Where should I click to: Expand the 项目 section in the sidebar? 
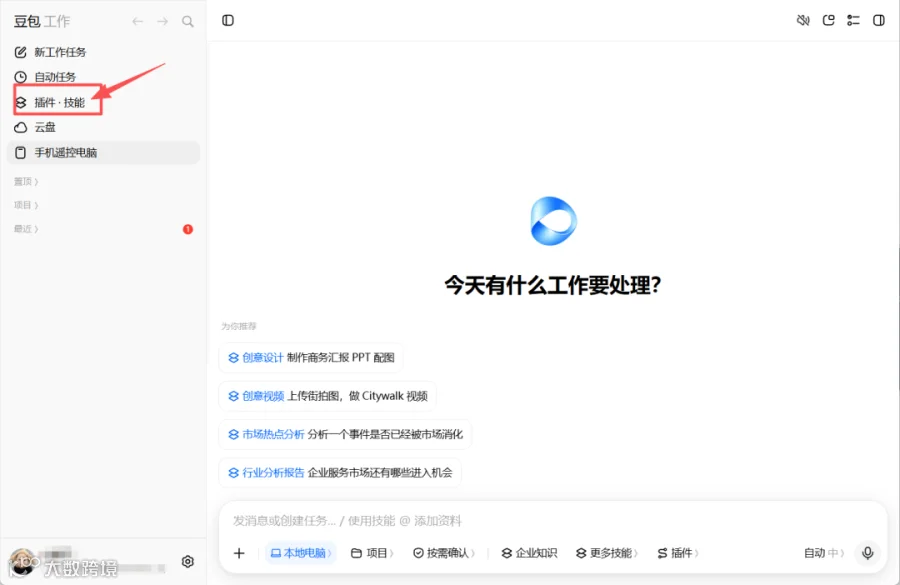[26, 205]
